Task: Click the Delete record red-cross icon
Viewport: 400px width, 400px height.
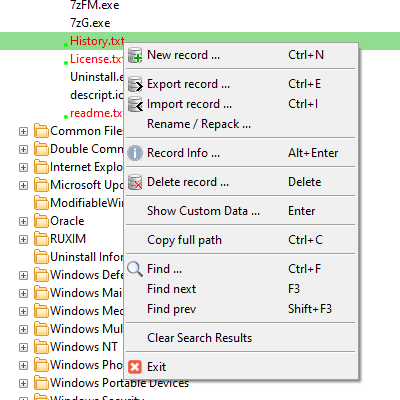Action: click(135, 182)
